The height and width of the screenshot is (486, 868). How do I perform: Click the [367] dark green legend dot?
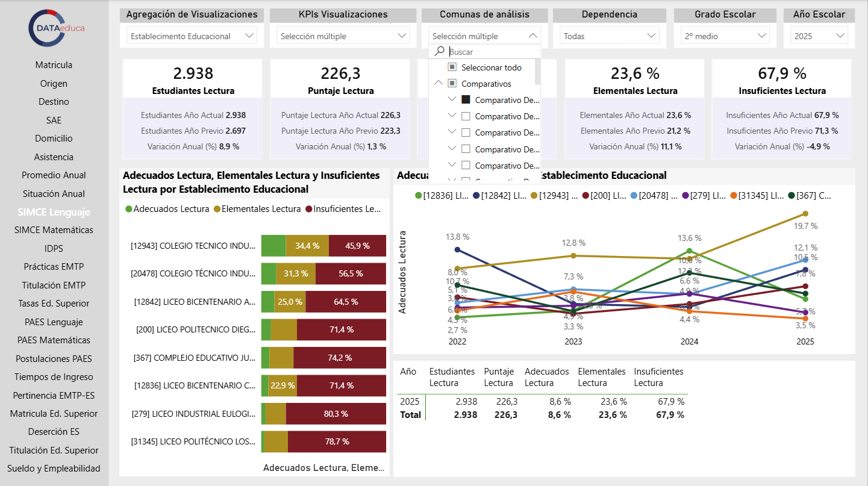(792, 195)
